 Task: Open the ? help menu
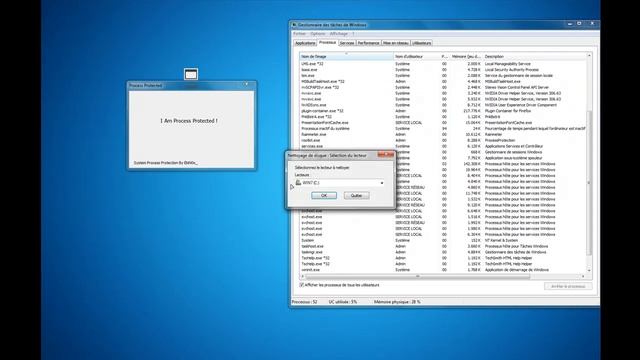click(x=353, y=34)
